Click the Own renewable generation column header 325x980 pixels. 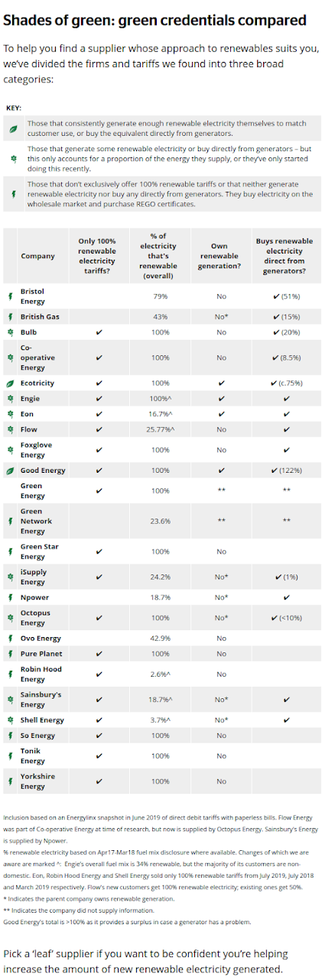pos(221,256)
